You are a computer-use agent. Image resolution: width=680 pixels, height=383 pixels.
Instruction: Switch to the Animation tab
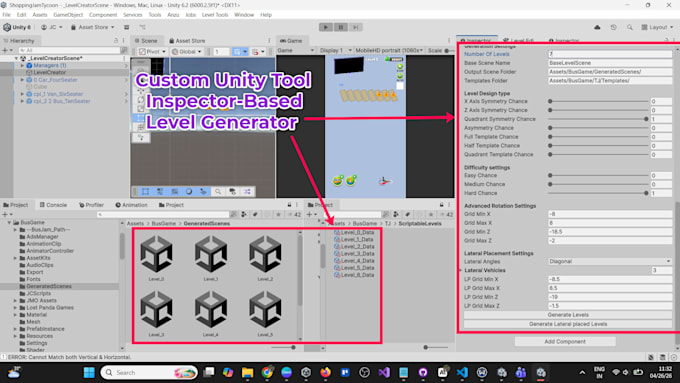click(x=131, y=205)
